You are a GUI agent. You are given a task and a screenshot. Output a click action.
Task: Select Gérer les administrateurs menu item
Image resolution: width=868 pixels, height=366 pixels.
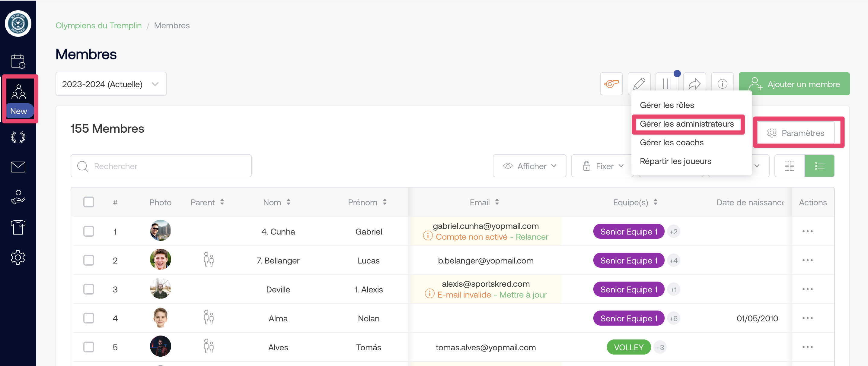(687, 124)
